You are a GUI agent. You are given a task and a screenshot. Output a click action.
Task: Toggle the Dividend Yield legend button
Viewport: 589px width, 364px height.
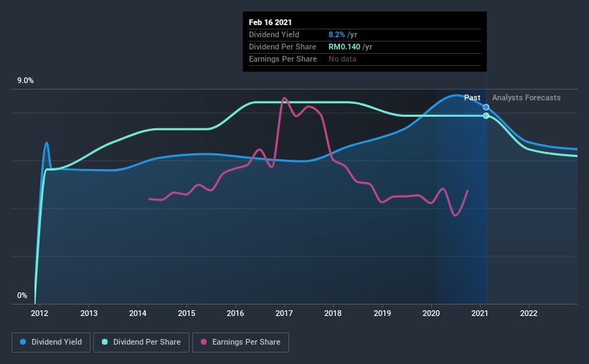click(51, 343)
